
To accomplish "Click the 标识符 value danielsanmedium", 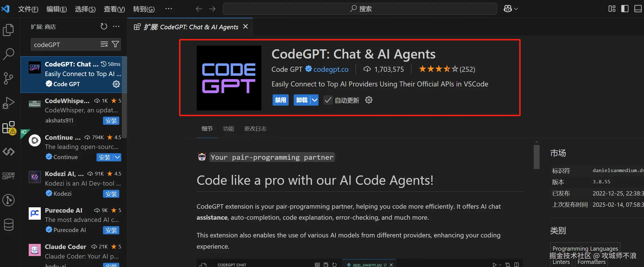I will coord(618,170).
